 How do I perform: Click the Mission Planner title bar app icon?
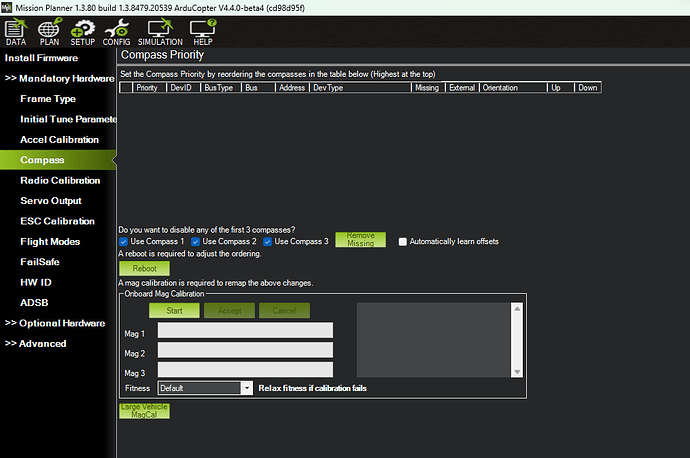pos(7,7)
